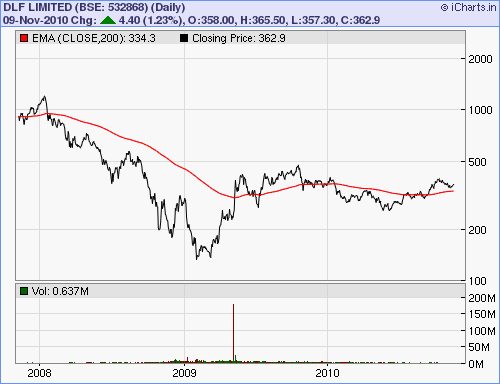This screenshot has height=384, width=500.
Task: Click the 100M volume axis label
Action: pos(482,331)
